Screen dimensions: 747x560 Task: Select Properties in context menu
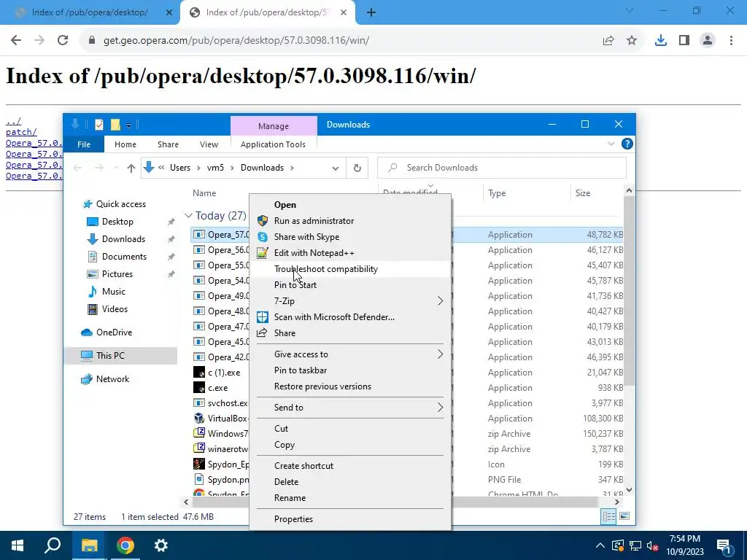click(350, 519)
